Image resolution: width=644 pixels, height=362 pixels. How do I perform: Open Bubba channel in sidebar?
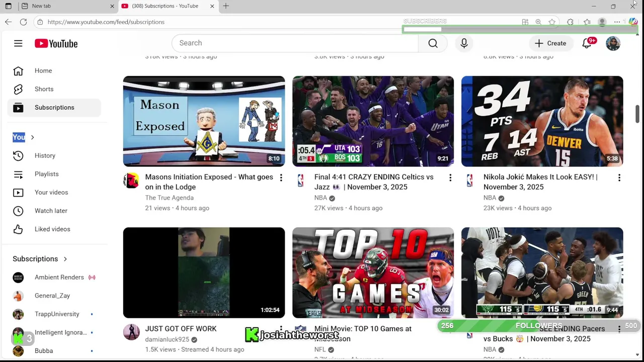(x=54, y=351)
